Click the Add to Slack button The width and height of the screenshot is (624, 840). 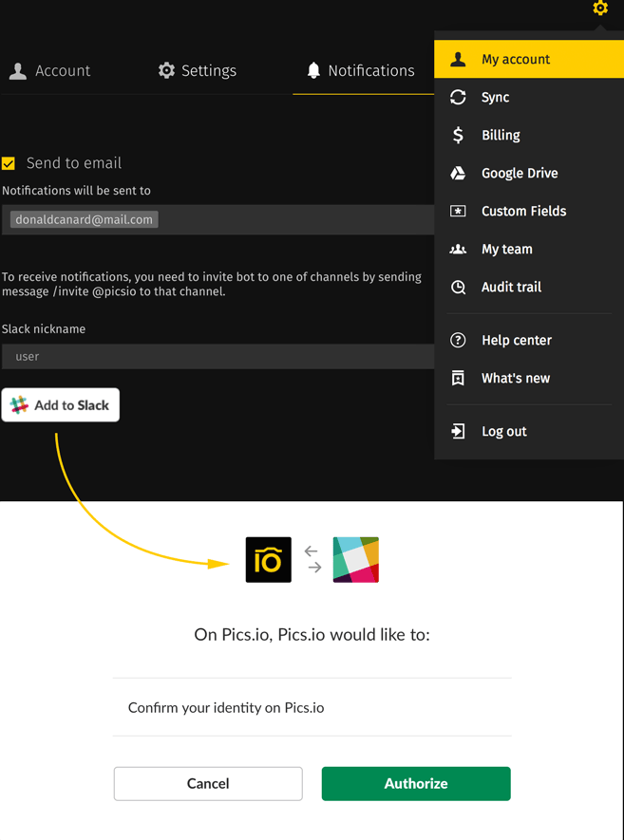61,405
